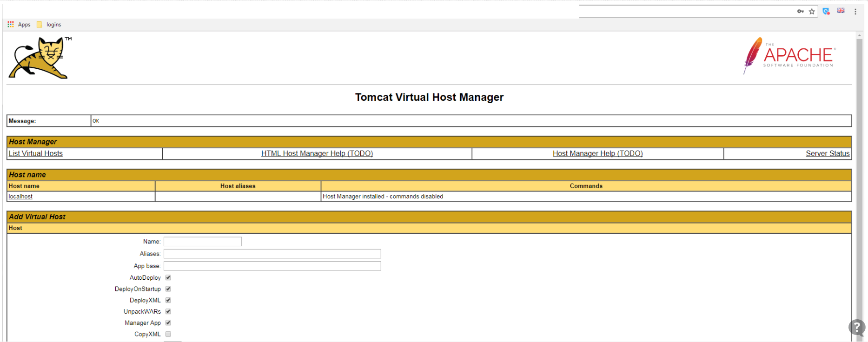Focus the App base input field
868x342 pixels.
pos(272,266)
